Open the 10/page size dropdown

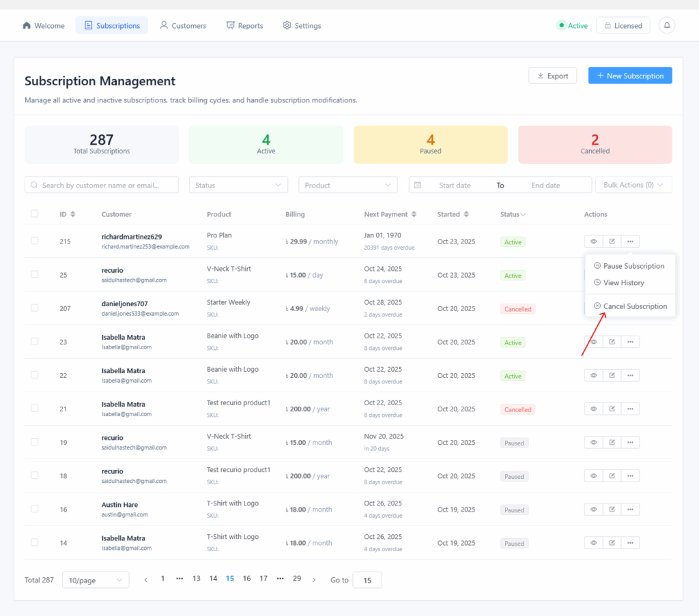(95, 580)
